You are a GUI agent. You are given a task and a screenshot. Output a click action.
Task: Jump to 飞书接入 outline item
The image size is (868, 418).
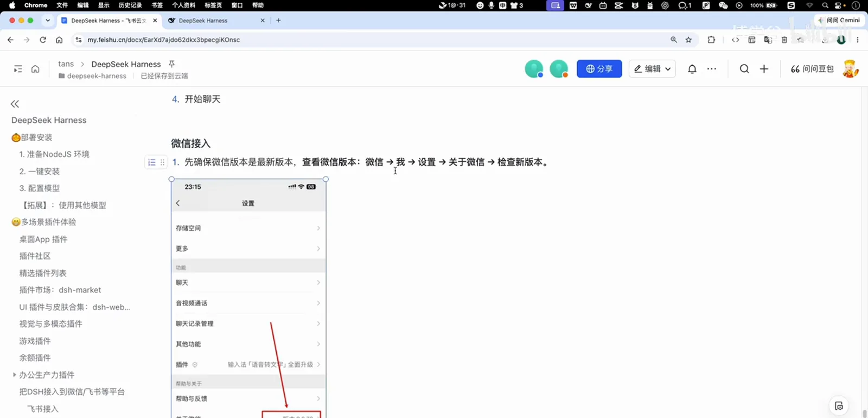point(43,409)
